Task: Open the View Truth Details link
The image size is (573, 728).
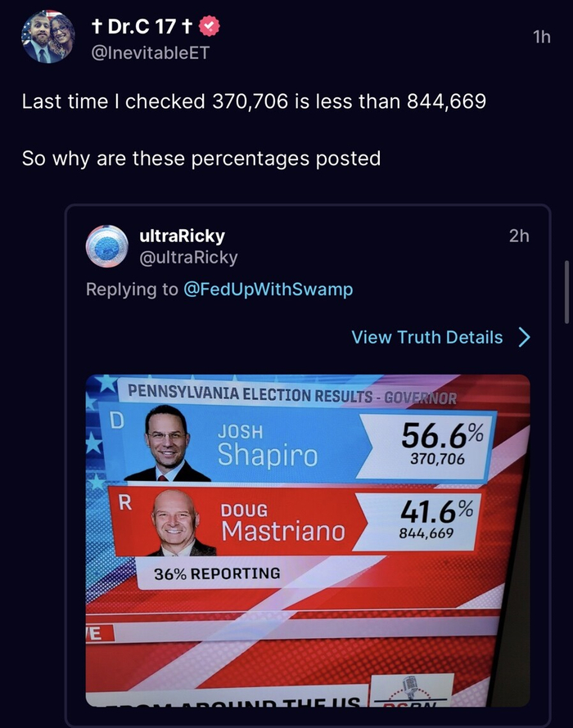Action: [x=427, y=337]
